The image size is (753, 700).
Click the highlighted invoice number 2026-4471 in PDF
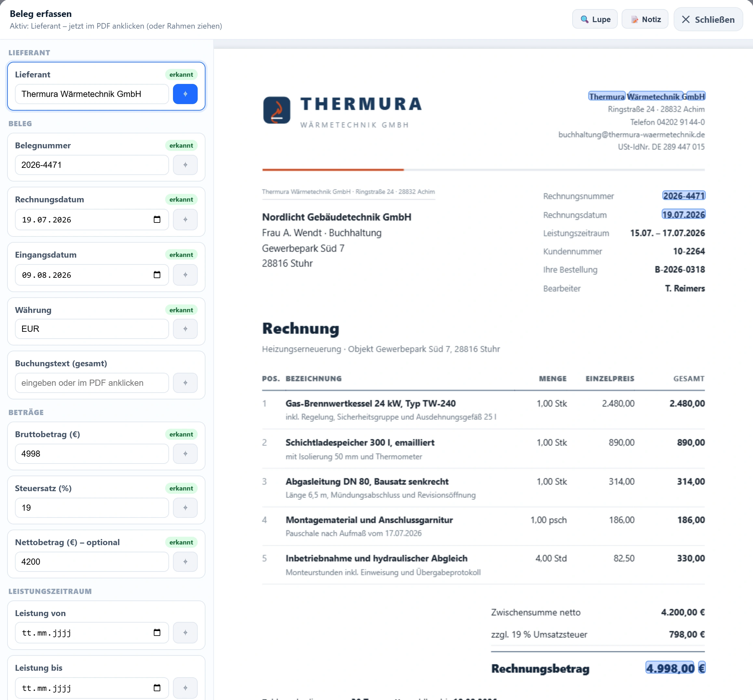684,196
